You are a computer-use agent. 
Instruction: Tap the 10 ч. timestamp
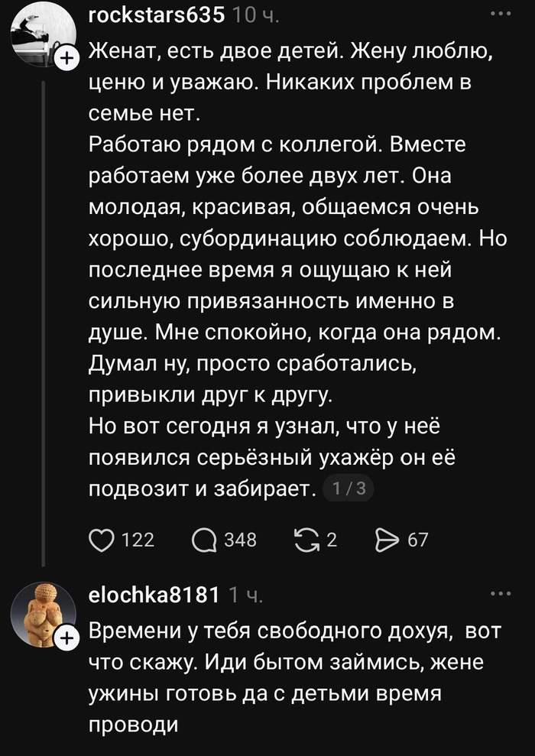coord(255,16)
